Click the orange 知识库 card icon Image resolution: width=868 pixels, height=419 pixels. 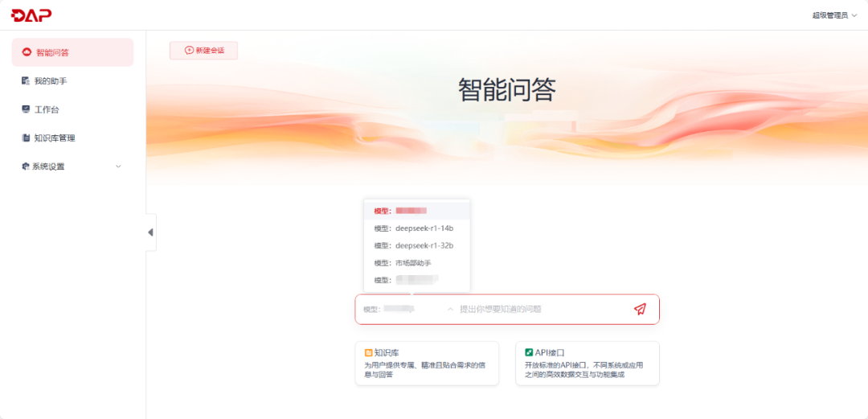pos(369,352)
